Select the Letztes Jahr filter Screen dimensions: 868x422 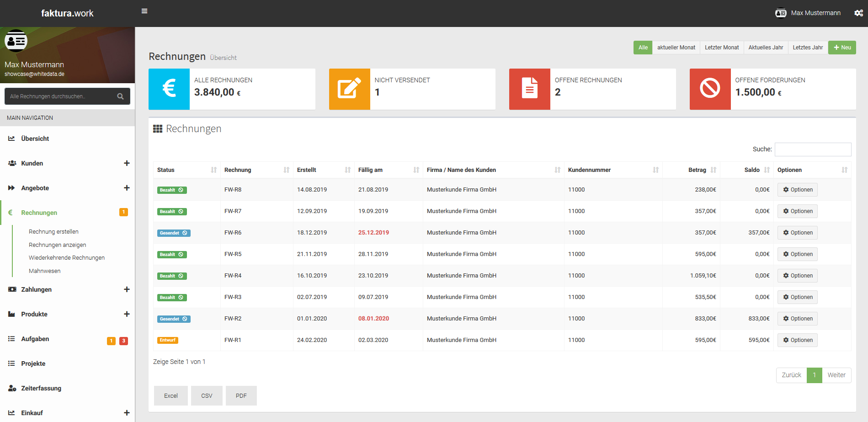coord(808,48)
